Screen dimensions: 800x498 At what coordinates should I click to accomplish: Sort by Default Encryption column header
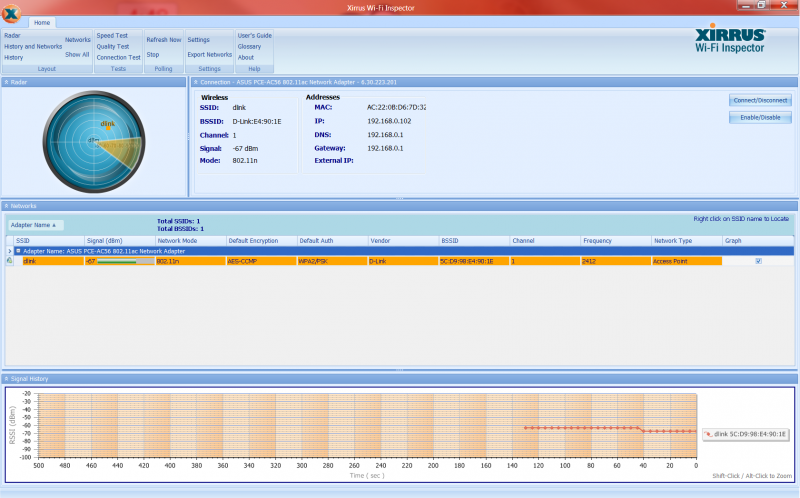262,241
